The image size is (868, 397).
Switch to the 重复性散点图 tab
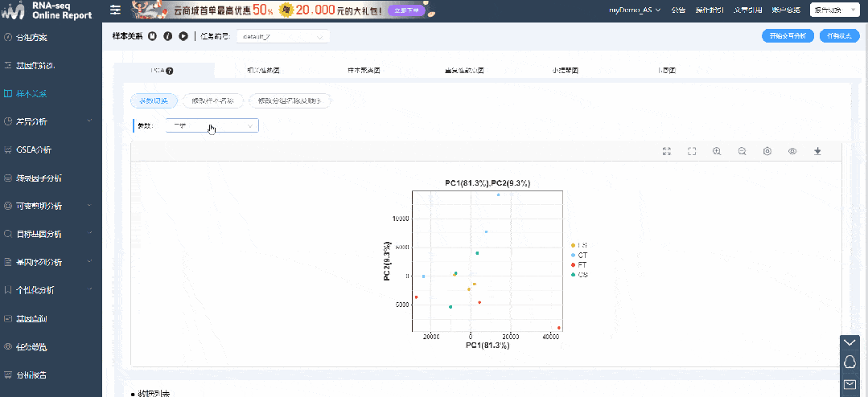pyautogui.click(x=464, y=71)
